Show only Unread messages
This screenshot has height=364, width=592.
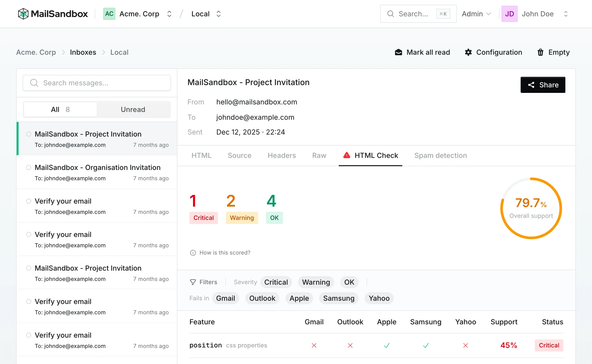133,109
